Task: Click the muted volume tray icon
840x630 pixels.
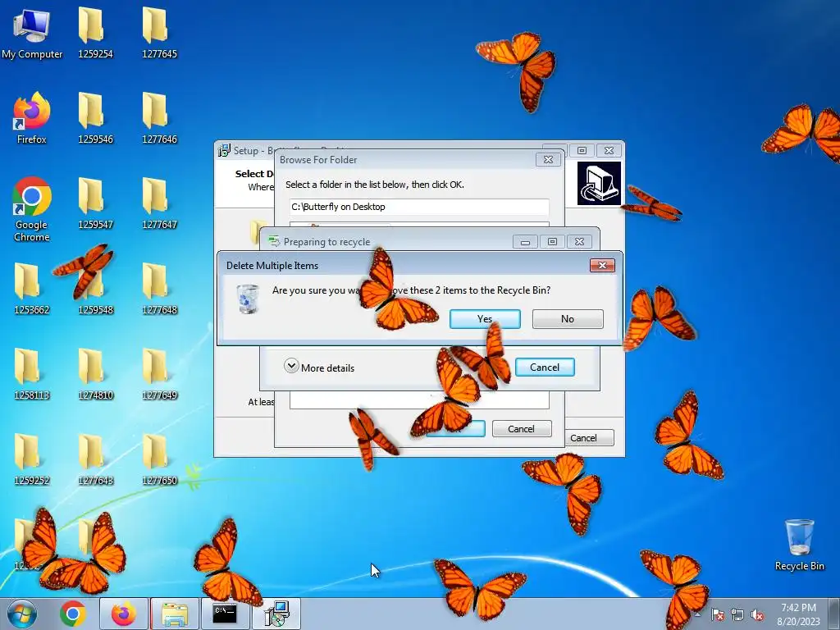Action: [757, 615]
